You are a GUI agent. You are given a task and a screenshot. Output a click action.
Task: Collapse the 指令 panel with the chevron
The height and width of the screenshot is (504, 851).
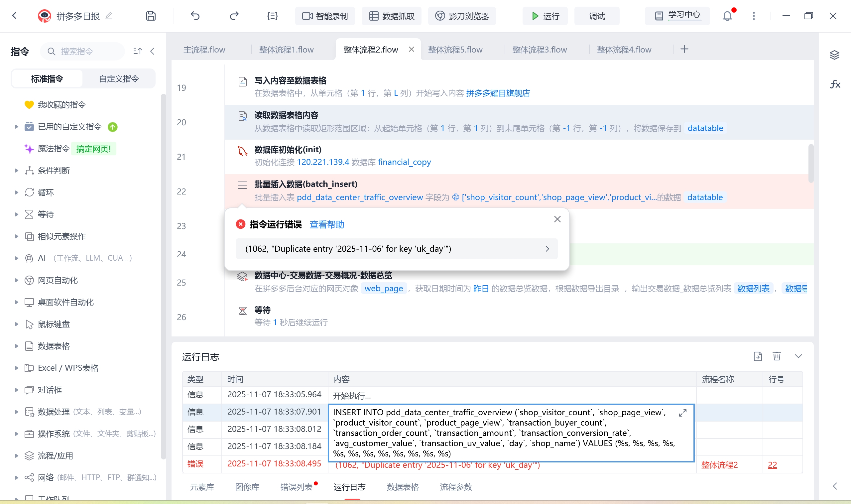pos(153,51)
